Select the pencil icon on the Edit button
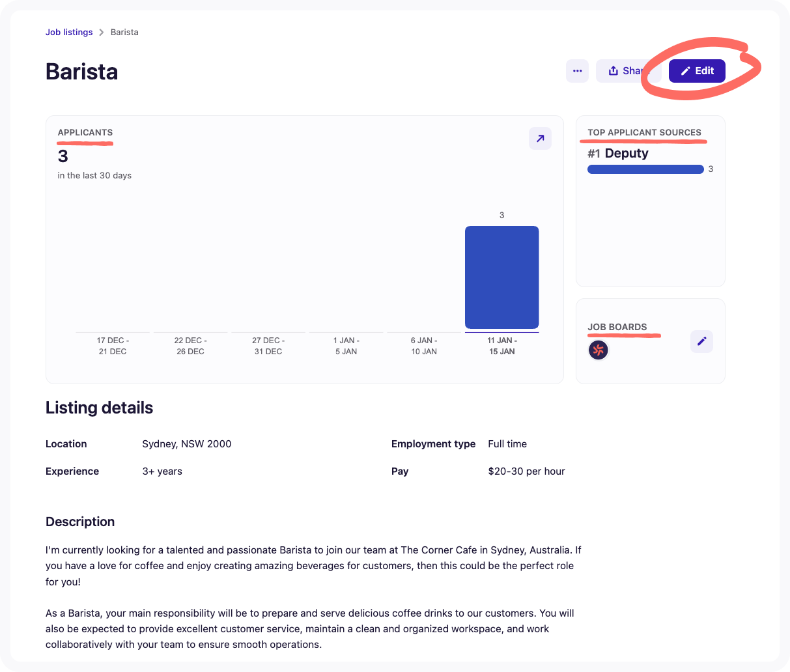This screenshot has width=790, height=672. pyautogui.click(x=684, y=70)
